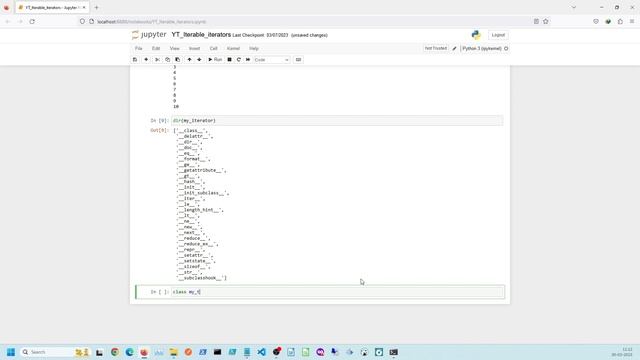Open the Edit menu

pos(156,48)
